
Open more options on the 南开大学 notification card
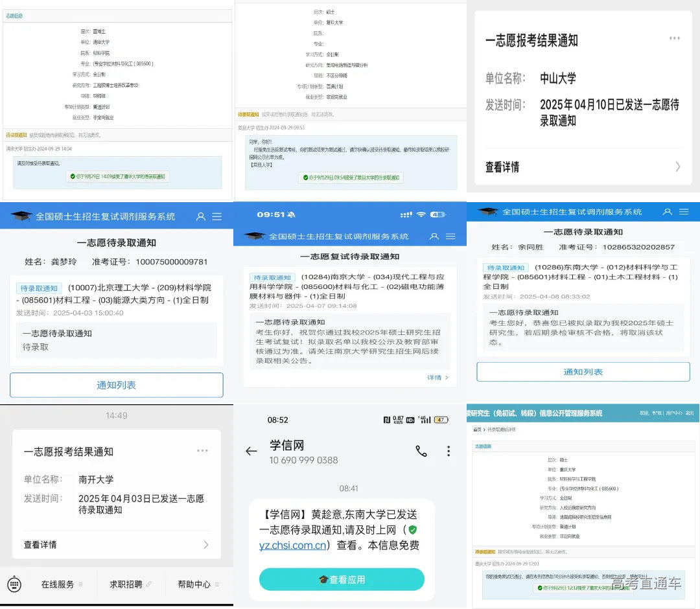202,450
